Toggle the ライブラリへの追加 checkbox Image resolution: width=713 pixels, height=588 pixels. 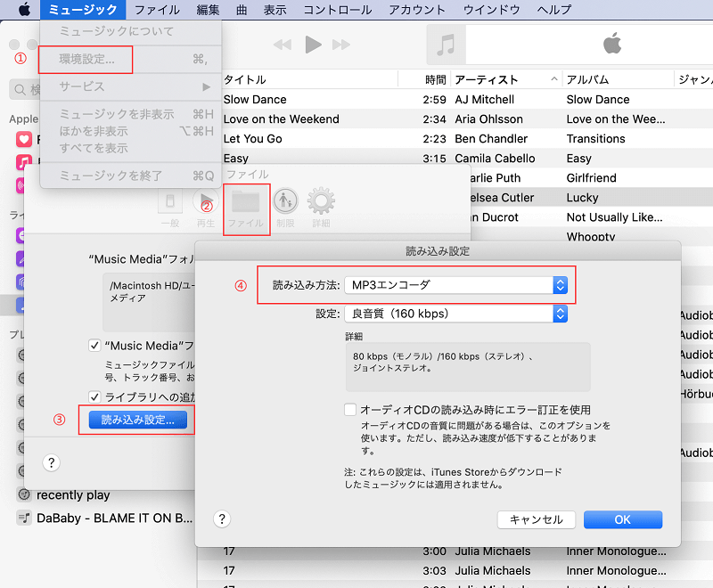(x=94, y=396)
